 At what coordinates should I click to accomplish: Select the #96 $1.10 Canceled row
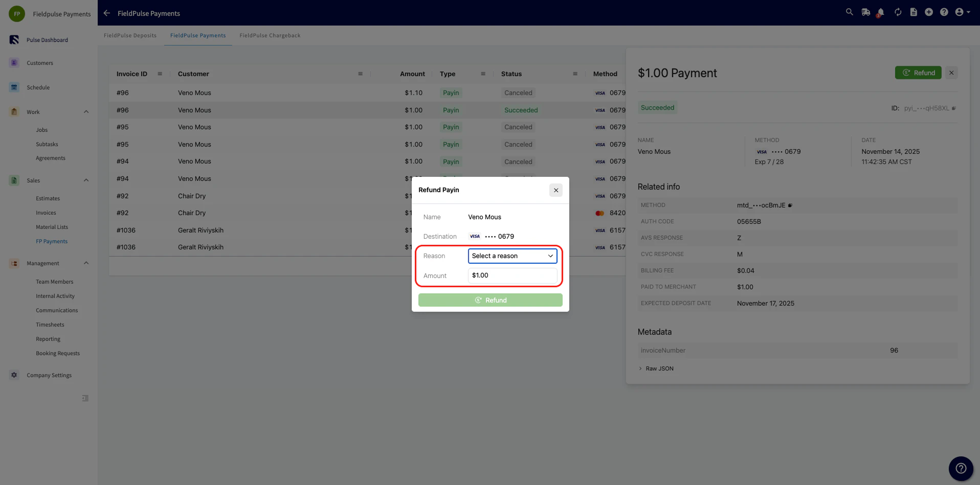(367, 93)
